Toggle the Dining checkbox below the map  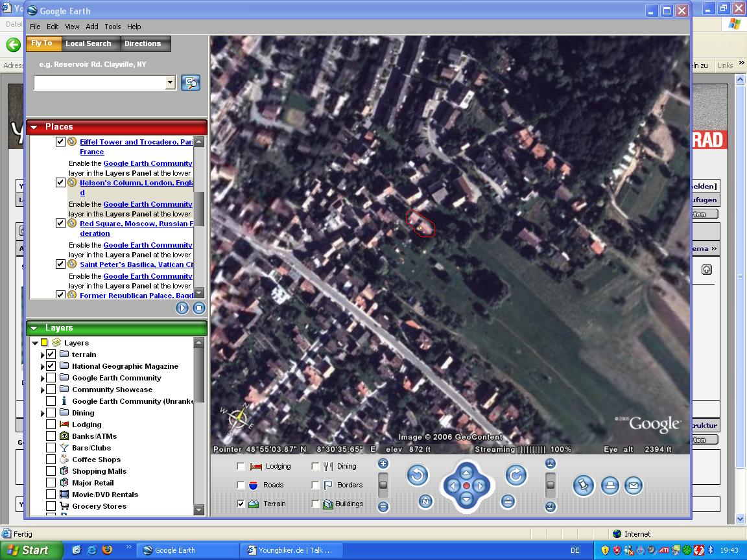click(315, 466)
